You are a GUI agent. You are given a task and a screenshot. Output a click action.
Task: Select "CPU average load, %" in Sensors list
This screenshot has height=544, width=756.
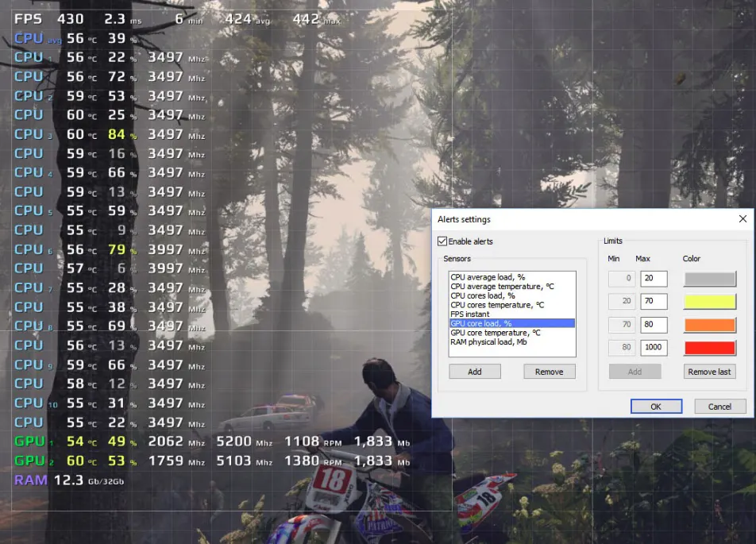tap(488, 277)
